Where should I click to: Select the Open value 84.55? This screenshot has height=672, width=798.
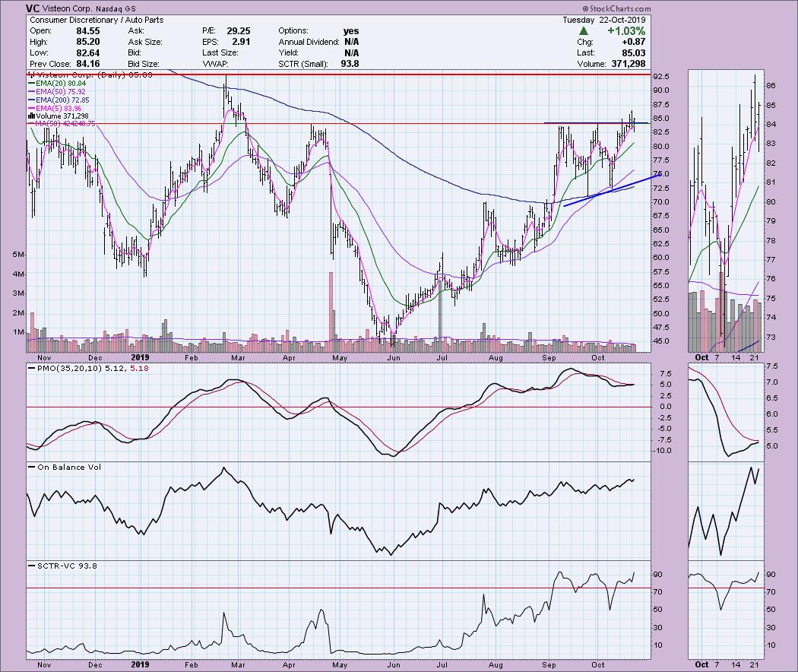tap(87, 31)
